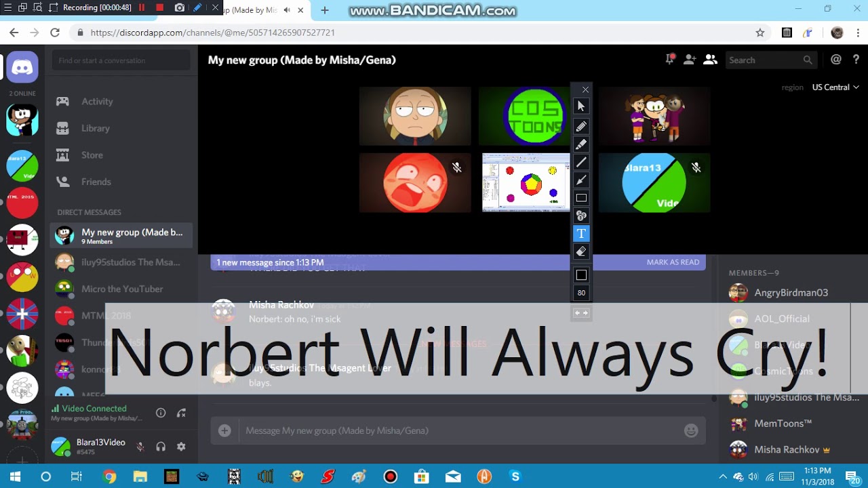
Task: Click the upload plus button in message box
Action: pyautogui.click(x=224, y=430)
